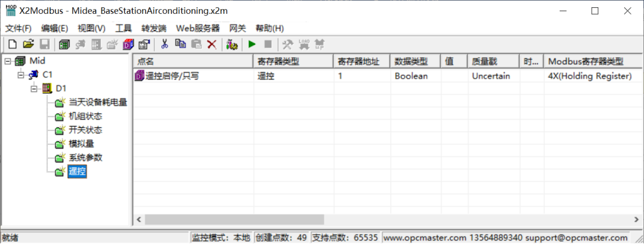Collapse the C1 channel node

(21, 75)
